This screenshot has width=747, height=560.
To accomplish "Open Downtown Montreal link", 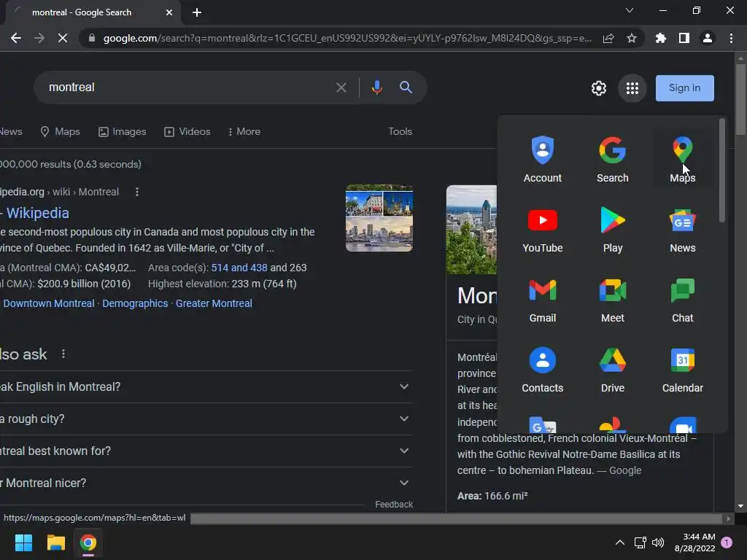I will (x=49, y=303).
